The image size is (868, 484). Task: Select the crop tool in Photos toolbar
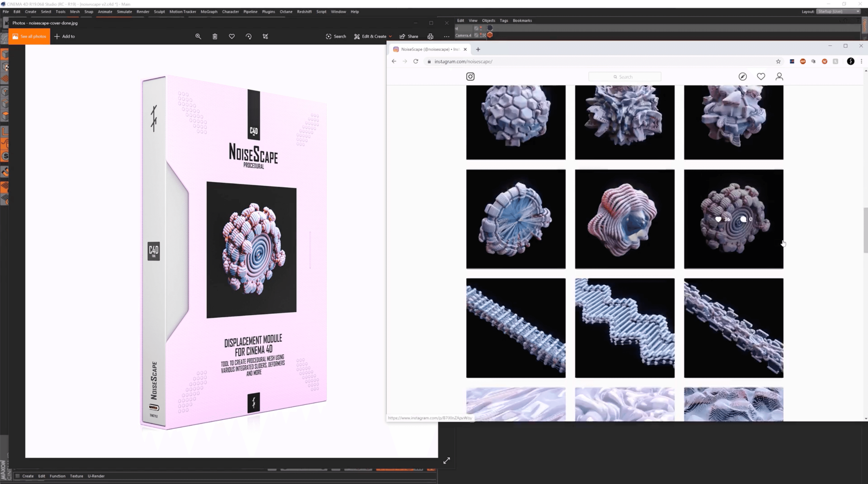point(266,36)
